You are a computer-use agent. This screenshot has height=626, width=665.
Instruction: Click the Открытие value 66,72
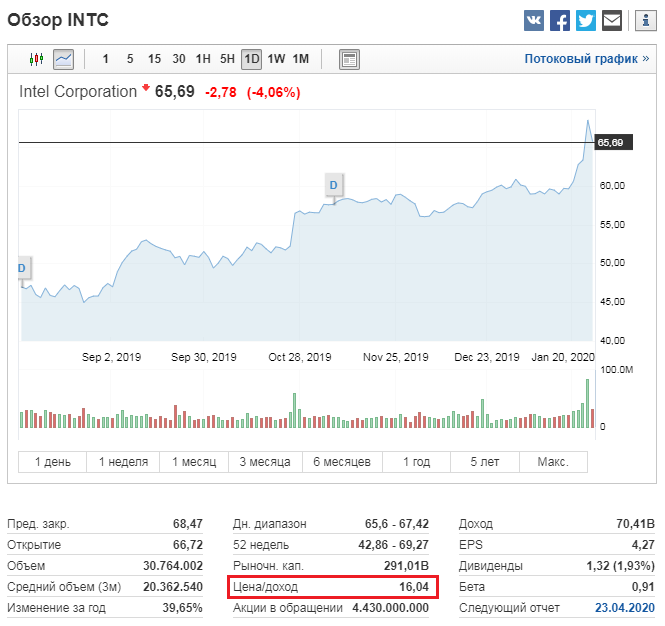click(x=187, y=545)
